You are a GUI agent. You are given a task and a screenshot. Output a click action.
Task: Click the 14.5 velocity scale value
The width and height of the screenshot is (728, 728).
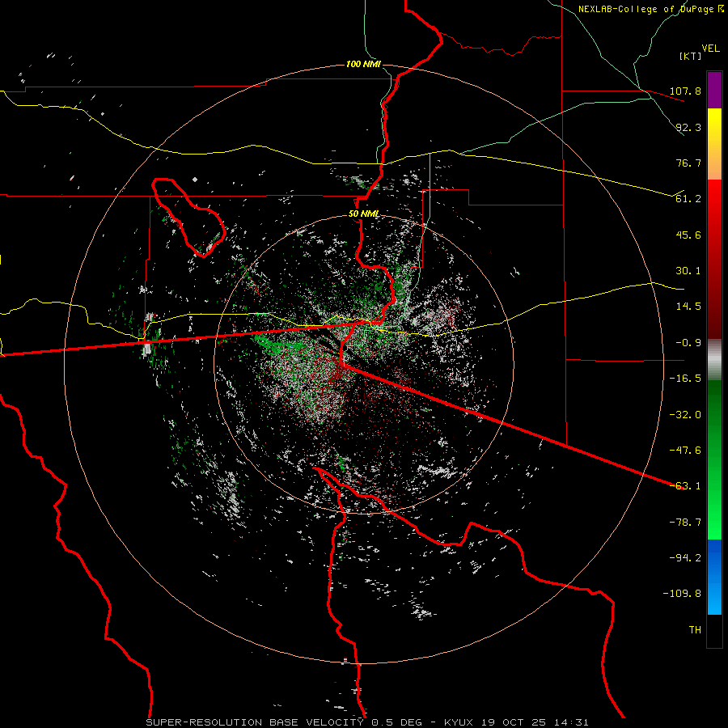point(688,307)
